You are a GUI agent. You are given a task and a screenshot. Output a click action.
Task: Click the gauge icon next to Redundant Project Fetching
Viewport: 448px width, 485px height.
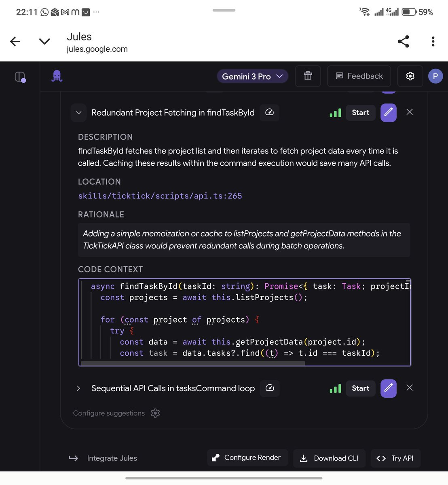[x=269, y=112]
